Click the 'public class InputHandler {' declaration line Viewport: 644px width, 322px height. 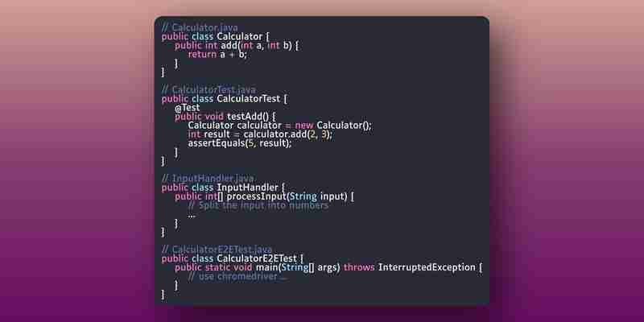[224, 188]
